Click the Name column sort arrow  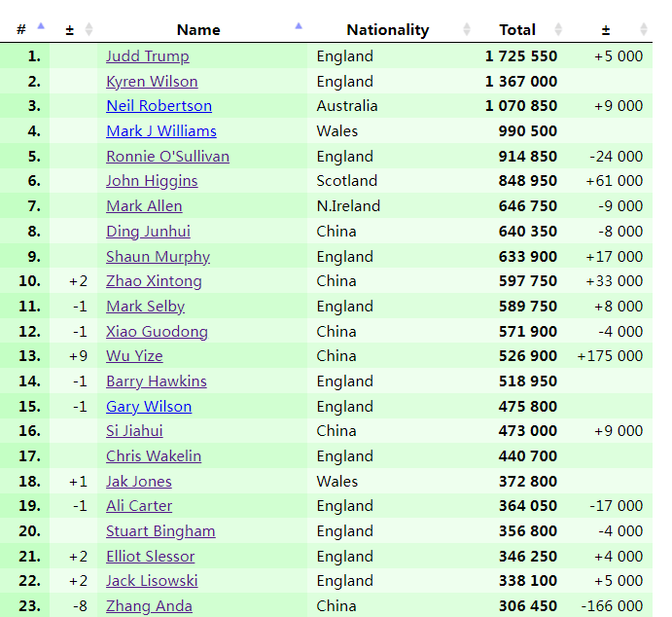(299, 26)
